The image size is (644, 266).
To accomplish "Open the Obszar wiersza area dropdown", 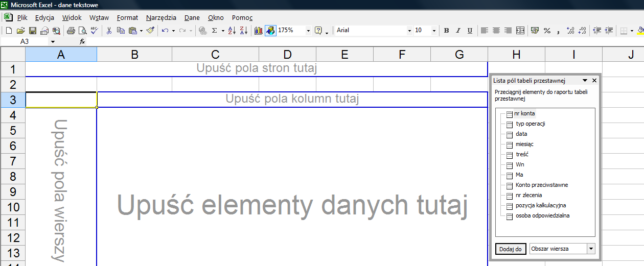I will click(591, 249).
